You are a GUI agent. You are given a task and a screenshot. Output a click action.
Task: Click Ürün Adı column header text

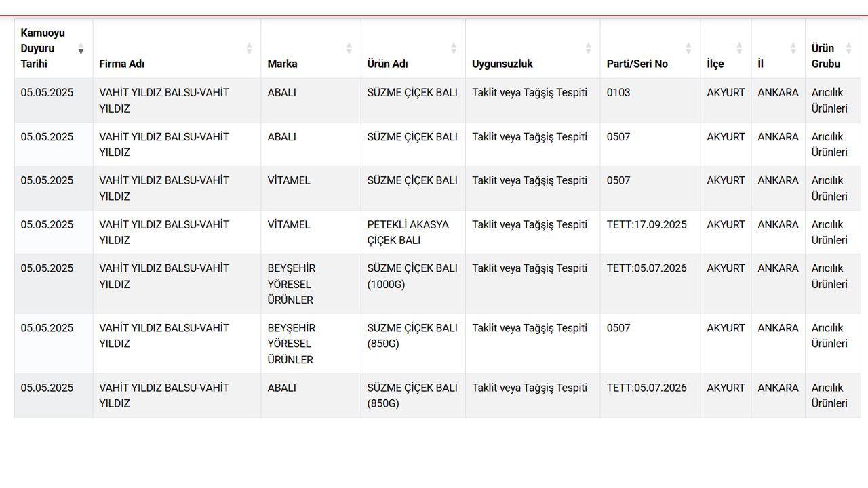tap(387, 64)
